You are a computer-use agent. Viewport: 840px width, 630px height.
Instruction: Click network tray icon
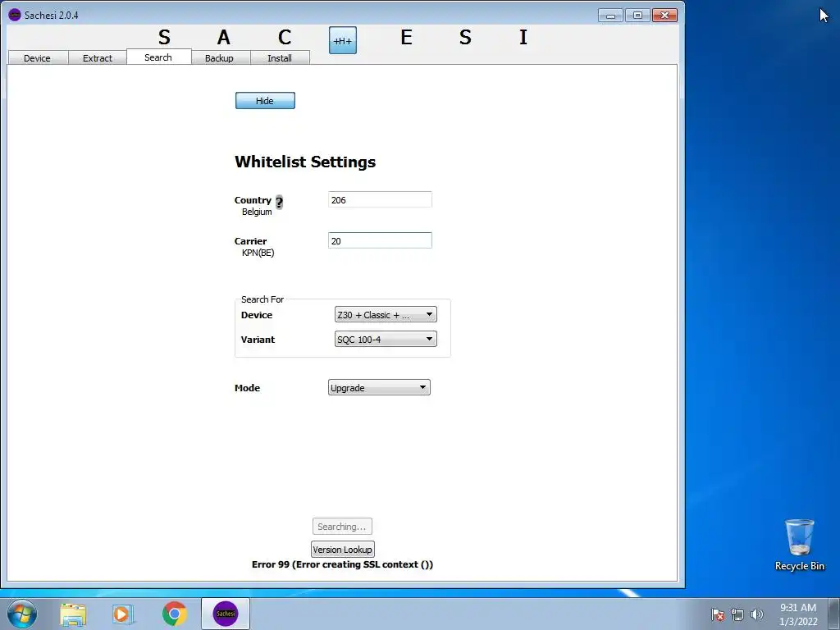(x=737, y=614)
